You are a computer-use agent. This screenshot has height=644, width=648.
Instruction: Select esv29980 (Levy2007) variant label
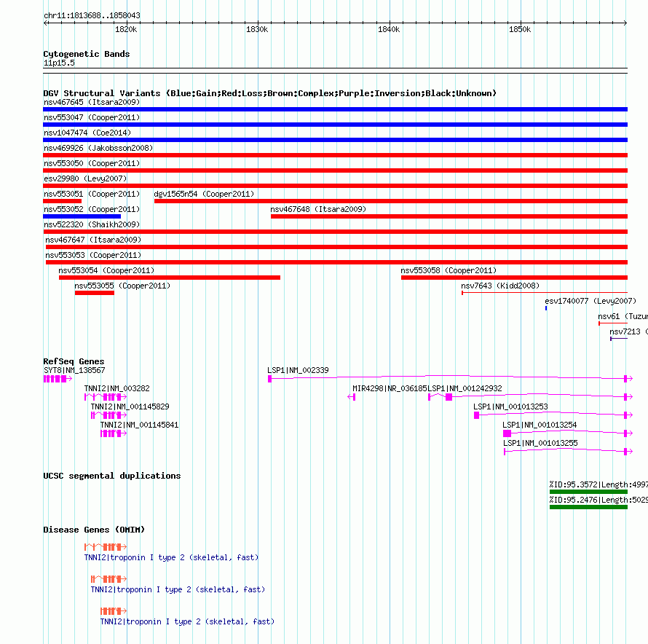[85, 178]
